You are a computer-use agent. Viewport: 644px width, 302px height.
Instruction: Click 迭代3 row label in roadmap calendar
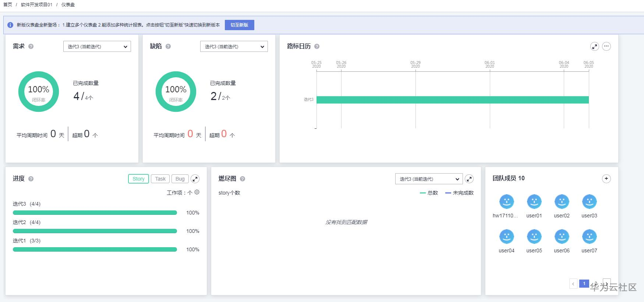[309, 100]
